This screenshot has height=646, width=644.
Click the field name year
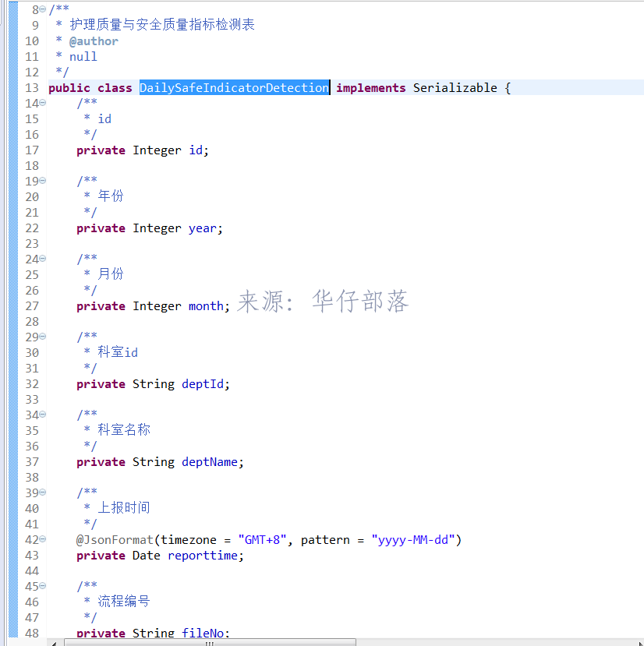pyautogui.click(x=203, y=228)
